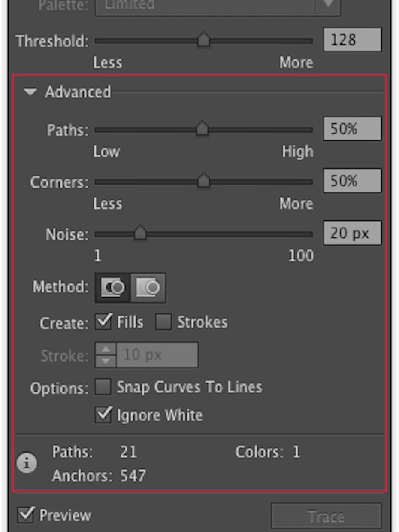Select the Abutting method icon
399x532 pixels.
pyautogui.click(x=113, y=287)
